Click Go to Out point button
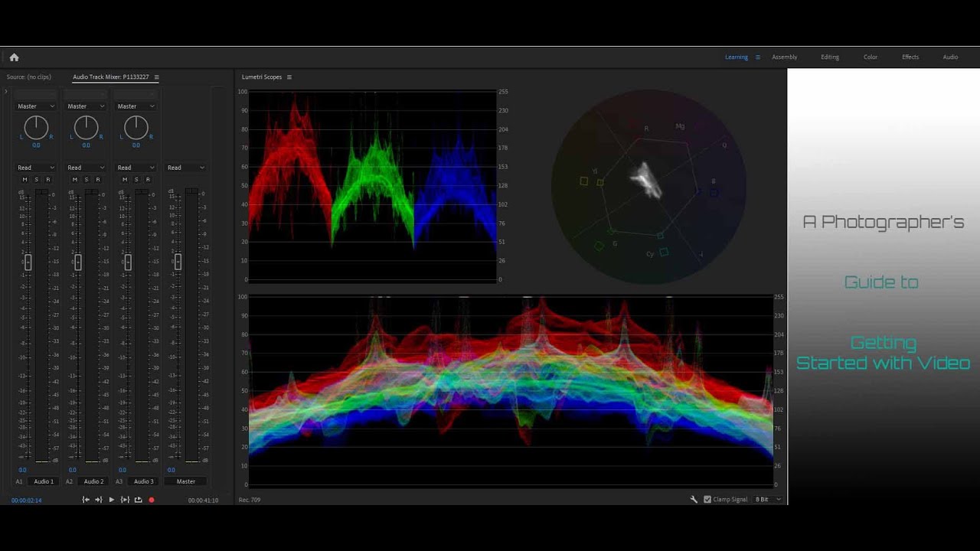The height and width of the screenshot is (551, 980). coord(98,500)
